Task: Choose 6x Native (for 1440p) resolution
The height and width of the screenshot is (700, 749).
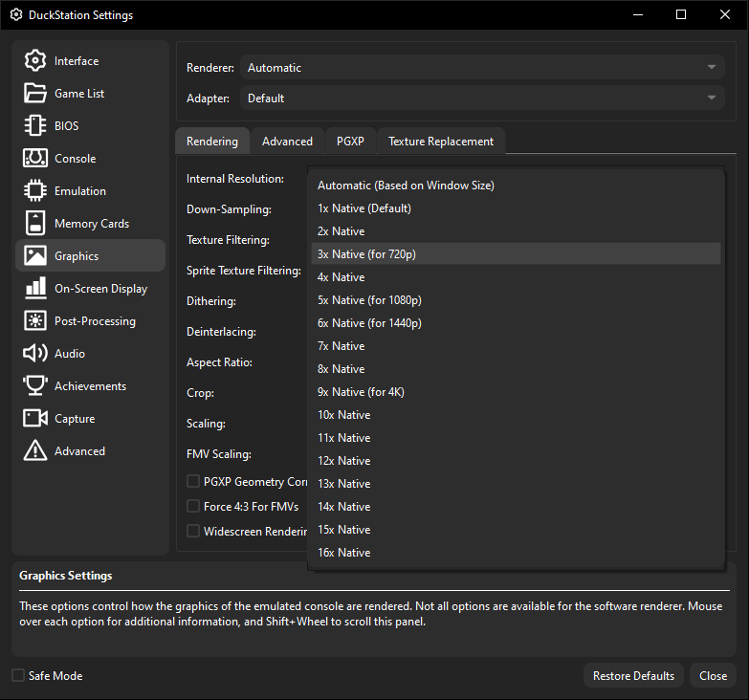Action: tap(516, 323)
